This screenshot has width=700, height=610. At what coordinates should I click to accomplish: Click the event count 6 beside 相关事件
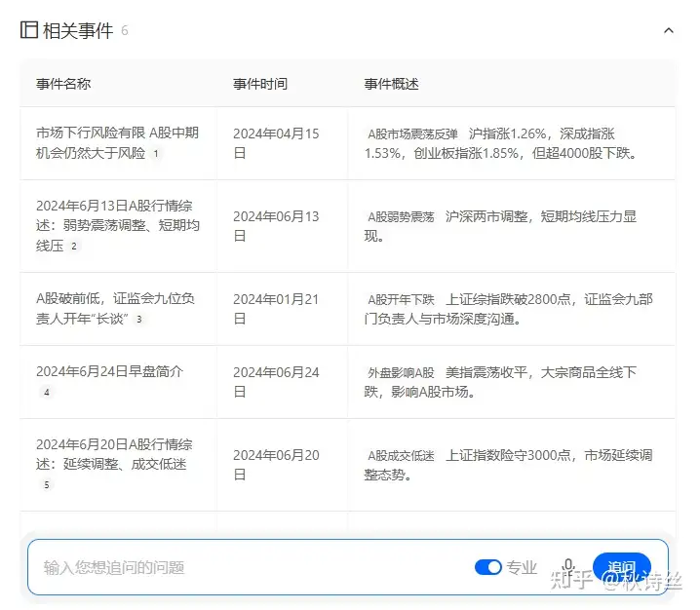pyautogui.click(x=125, y=30)
